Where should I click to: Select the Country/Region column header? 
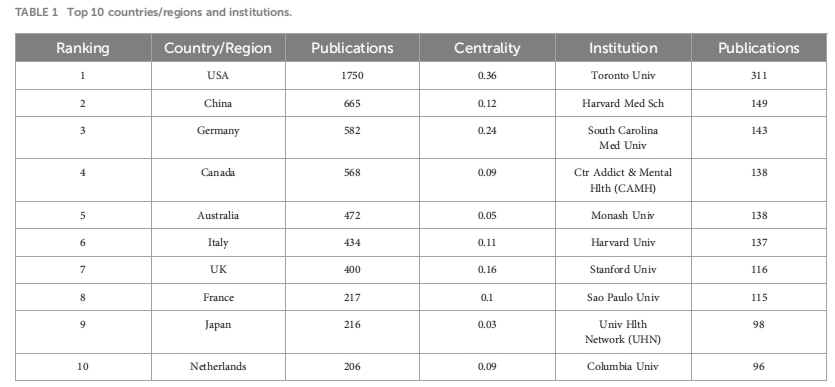[218, 48]
